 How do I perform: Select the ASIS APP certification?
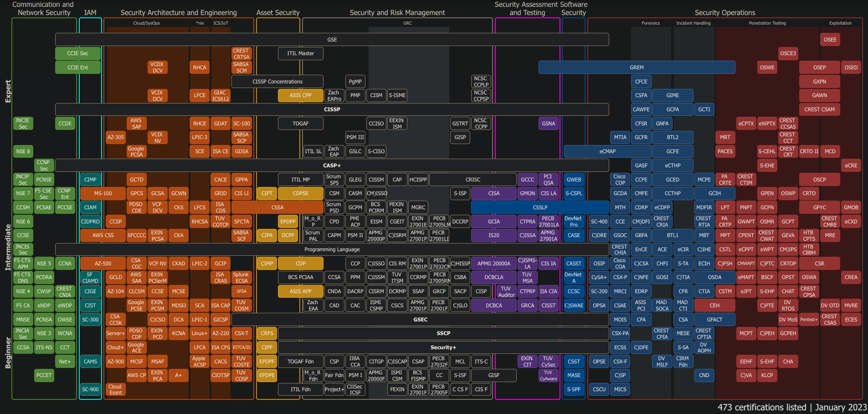pyautogui.click(x=301, y=291)
